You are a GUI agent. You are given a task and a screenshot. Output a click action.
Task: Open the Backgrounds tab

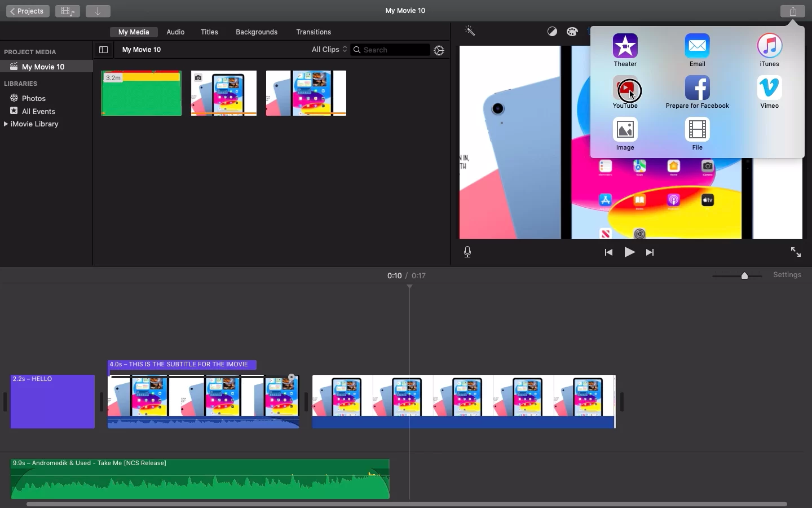(x=257, y=32)
